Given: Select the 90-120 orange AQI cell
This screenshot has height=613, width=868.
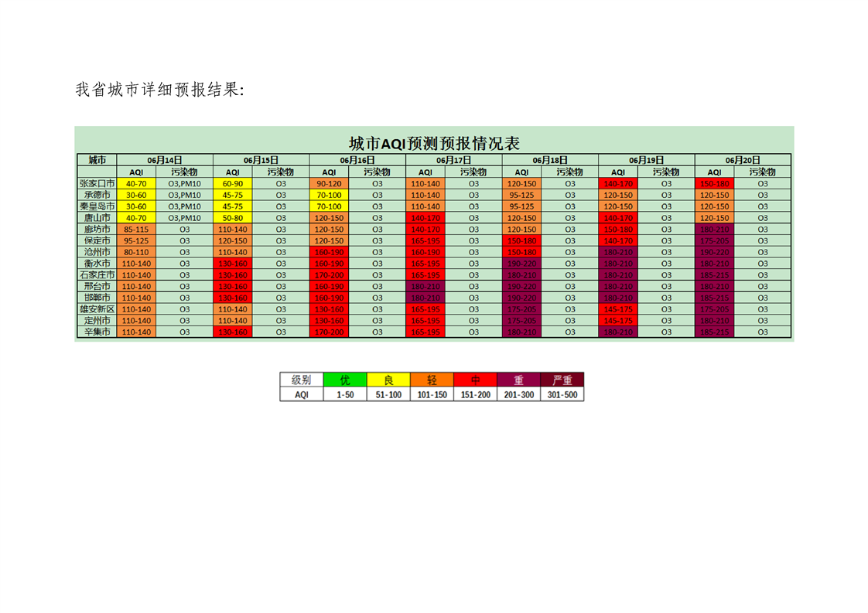Looking at the screenshot, I should pos(329,184).
